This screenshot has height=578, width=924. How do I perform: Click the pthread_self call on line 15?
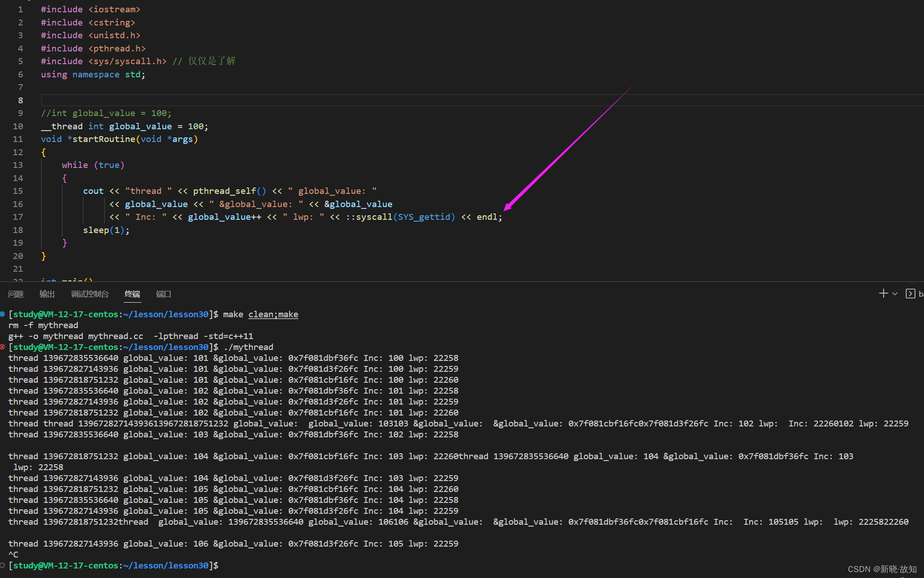224,191
